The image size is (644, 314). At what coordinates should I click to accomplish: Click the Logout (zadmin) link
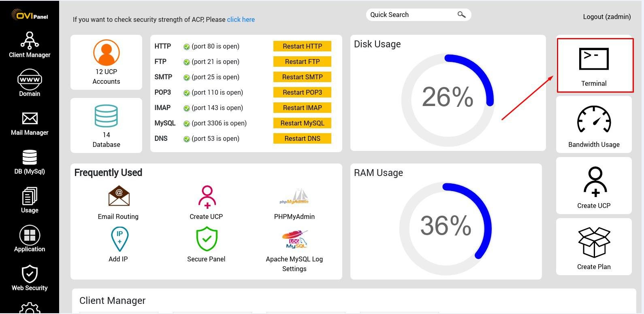[607, 17]
